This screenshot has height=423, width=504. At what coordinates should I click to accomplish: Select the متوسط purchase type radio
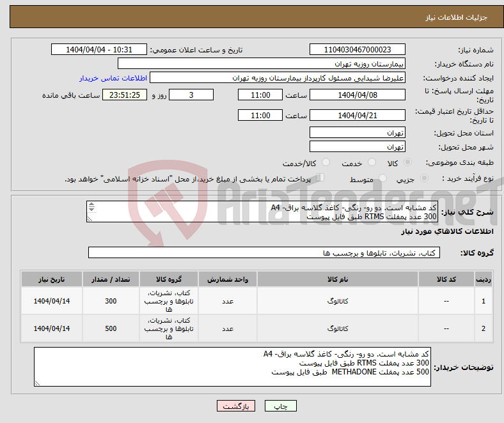(382, 178)
